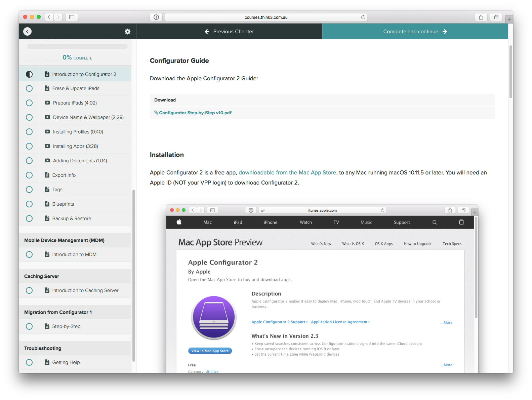Collapse the course sidebar with back arrow circle
This screenshot has height=400, width=532.
[x=28, y=31]
